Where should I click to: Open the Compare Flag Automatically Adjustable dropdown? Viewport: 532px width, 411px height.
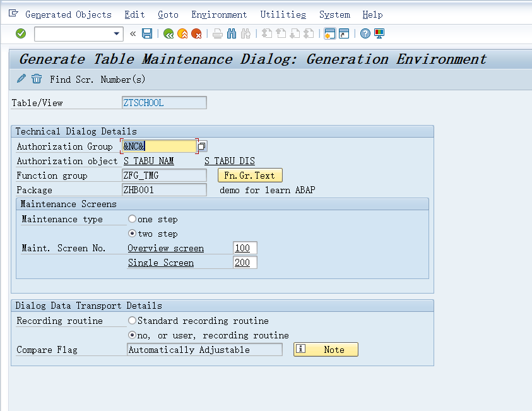pyautogui.click(x=204, y=350)
